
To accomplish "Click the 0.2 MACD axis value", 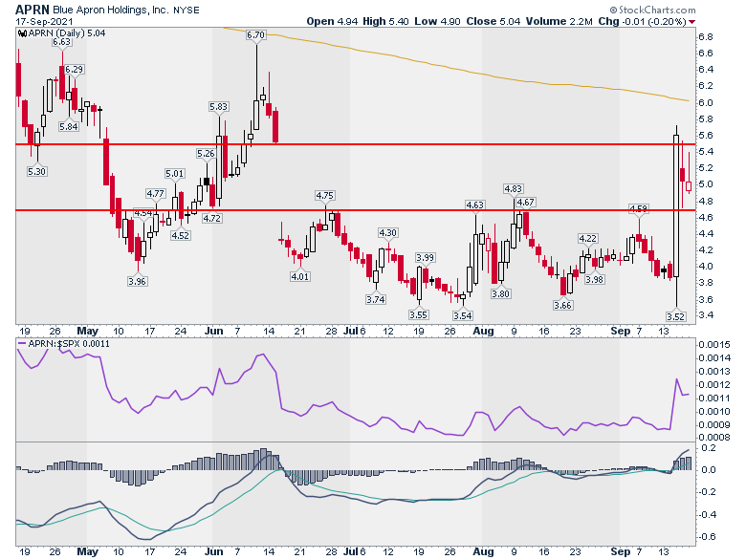I will pyautogui.click(x=709, y=448).
